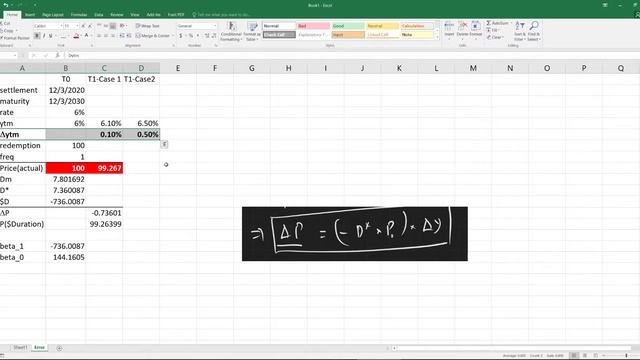Click the AutoSum sigma icon

point(489,23)
